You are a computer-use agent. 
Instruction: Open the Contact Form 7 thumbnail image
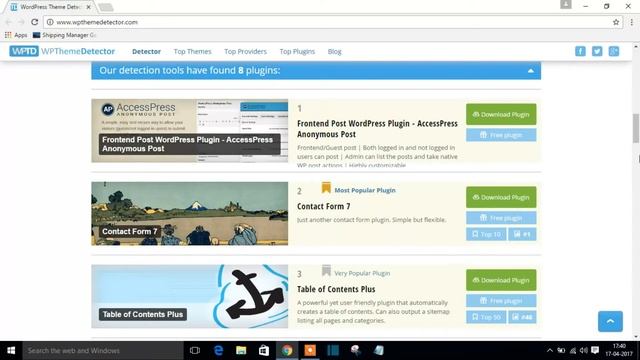[x=189, y=213]
